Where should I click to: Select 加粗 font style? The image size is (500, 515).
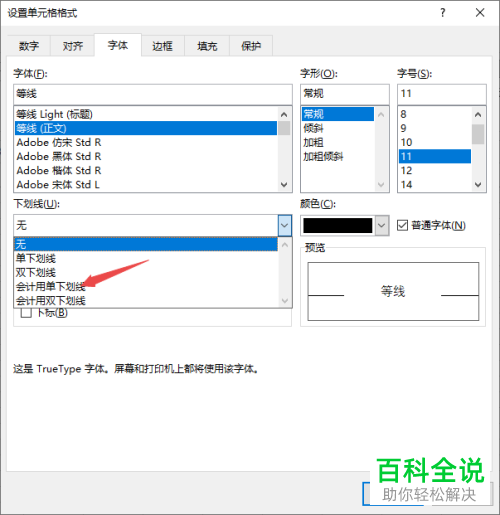tap(338, 142)
